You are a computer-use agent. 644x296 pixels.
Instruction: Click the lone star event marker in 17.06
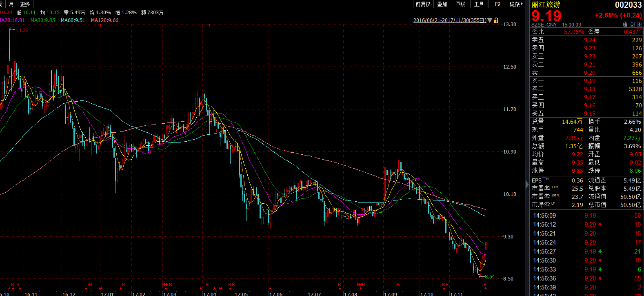click(x=270, y=289)
